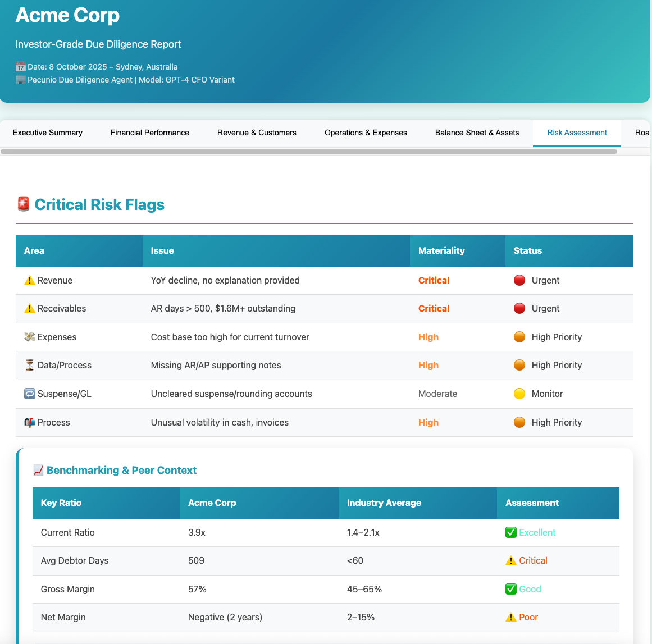Click the money icon beside Expenses

(30, 337)
